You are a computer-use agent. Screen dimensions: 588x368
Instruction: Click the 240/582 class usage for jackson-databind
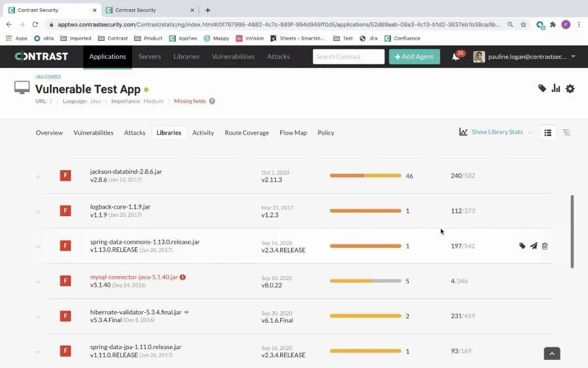(463, 175)
